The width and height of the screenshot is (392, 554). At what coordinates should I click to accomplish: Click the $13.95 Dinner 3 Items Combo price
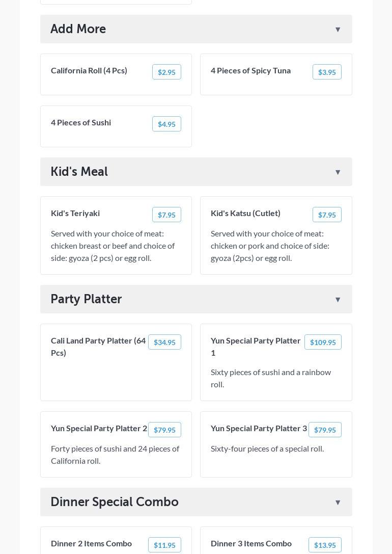point(325,545)
